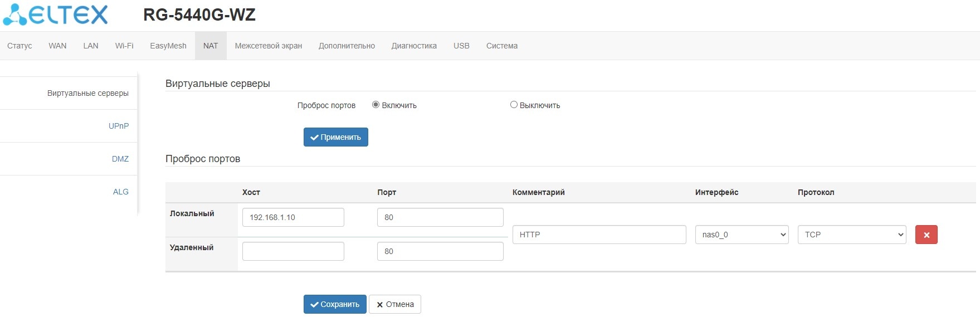Open the ALG sidebar page
Screen dimensions: 980x317
pos(121,192)
